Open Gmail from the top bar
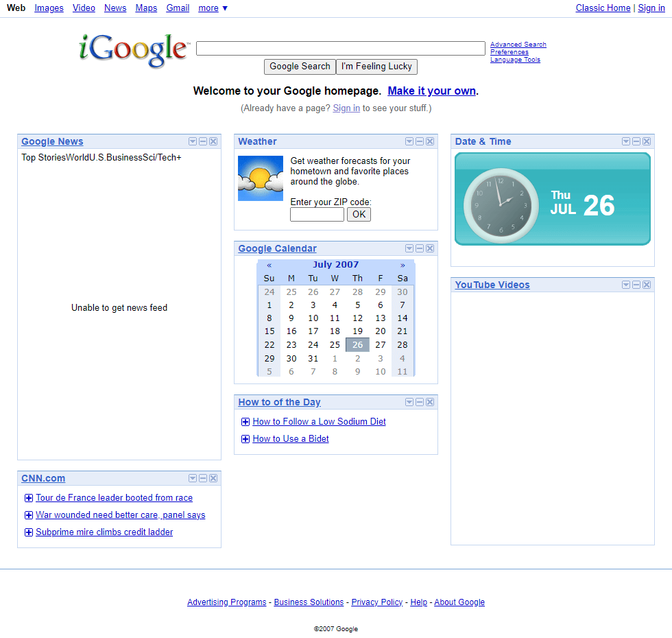 pyautogui.click(x=178, y=8)
